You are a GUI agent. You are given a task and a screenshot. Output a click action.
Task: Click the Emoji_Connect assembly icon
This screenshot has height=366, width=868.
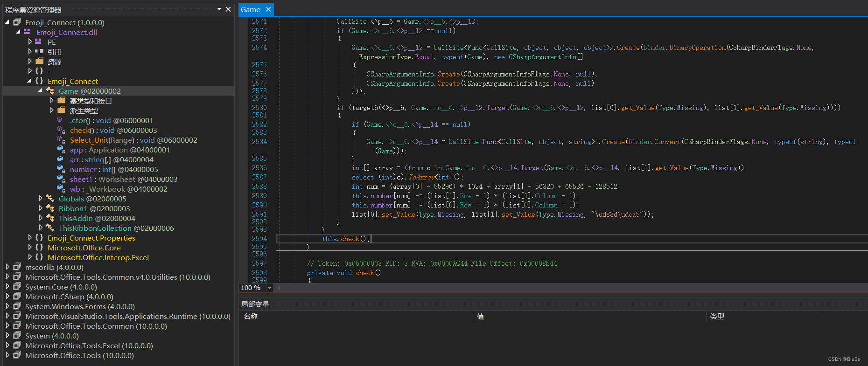coord(17,22)
